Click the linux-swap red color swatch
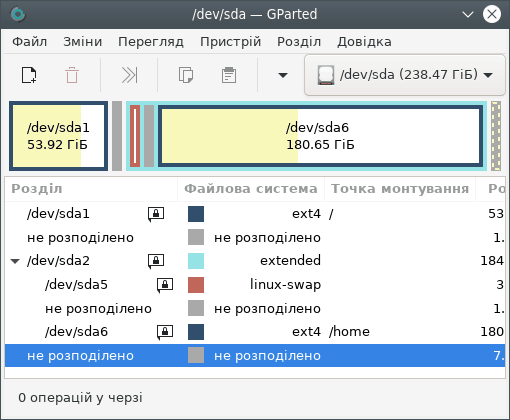The image size is (510, 420). 196,285
